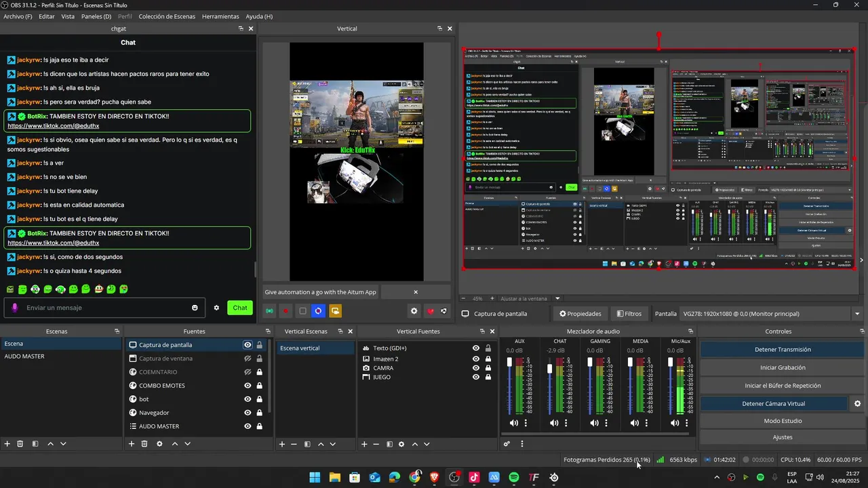868x488 pixels.
Task: Show the COEMNTARIO source
Action: pyautogui.click(x=248, y=372)
